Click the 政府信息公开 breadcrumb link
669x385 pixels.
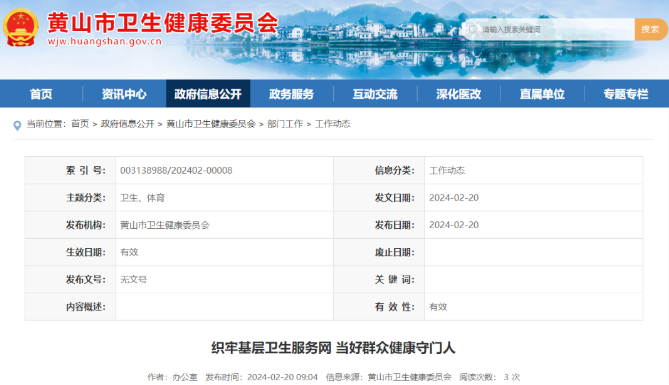pyautogui.click(x=127, y=124)
